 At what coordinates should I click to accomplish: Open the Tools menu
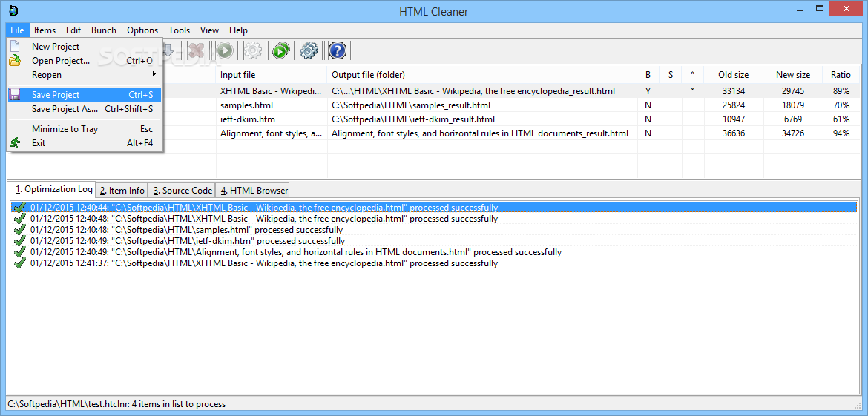pos(180,30)
